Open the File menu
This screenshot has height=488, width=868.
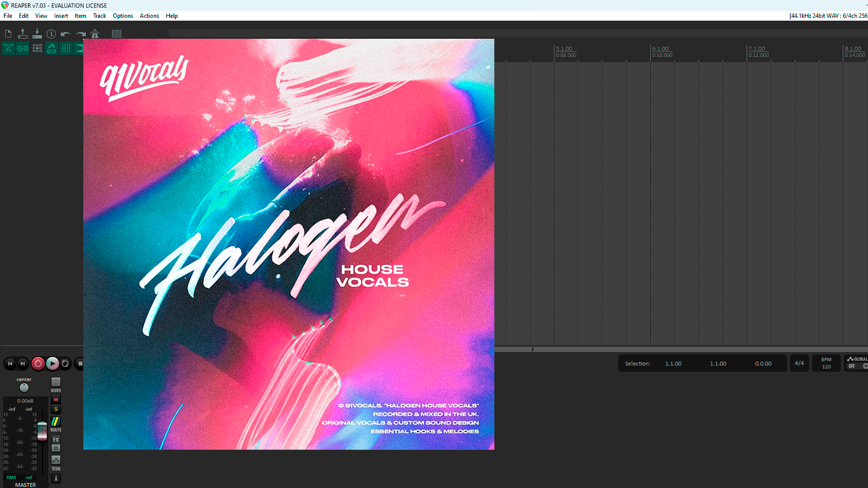[8, 16]
